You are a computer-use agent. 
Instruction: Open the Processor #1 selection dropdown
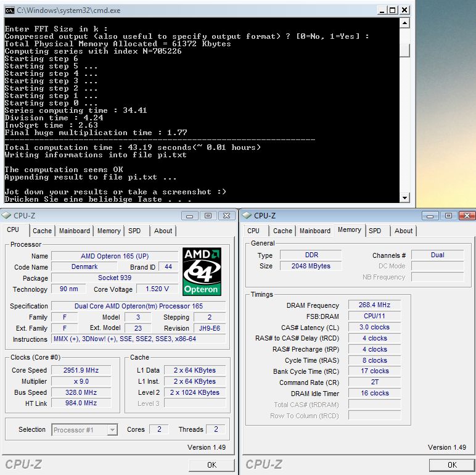coord(84,430)
